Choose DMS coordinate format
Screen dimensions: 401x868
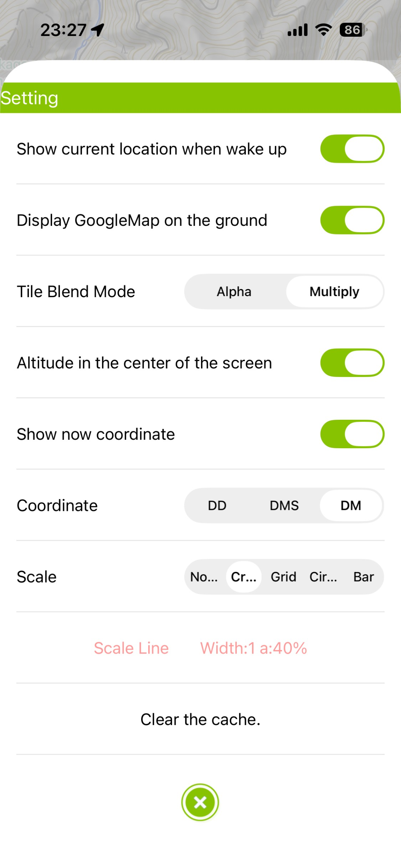pyautogui.click(x=284, y=505)
